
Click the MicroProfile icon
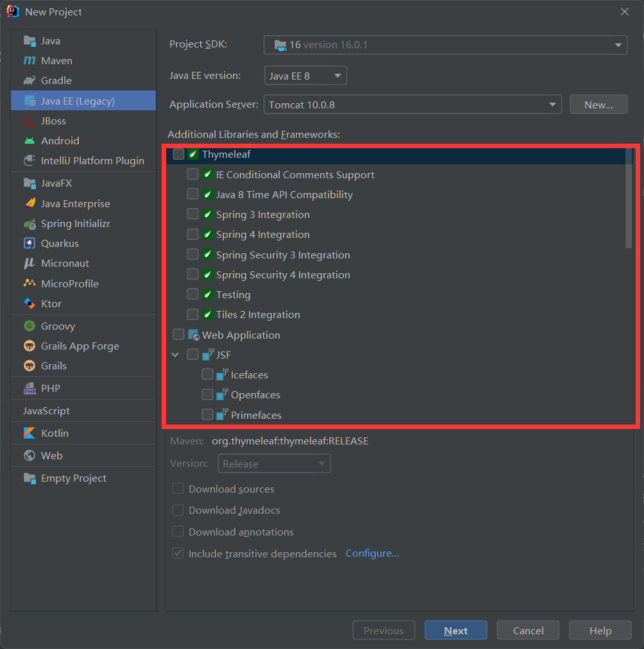30,283
